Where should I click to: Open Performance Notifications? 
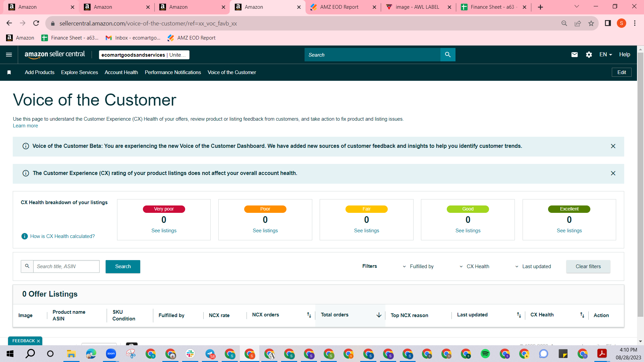pyautogui.click(x=173, y=72)
